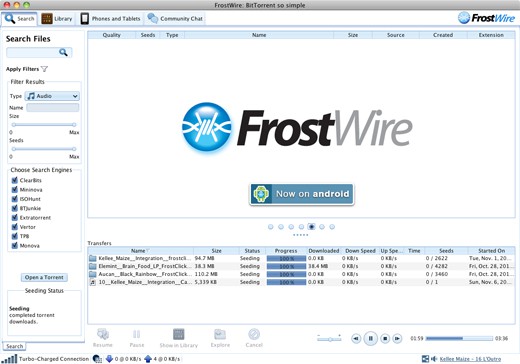Click the Search Files input field
Image resolution: width=520 pixels, height=364 pixels.
39,52
